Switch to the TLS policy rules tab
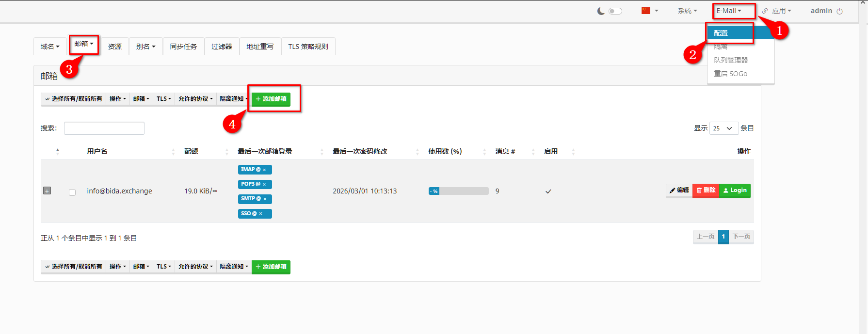 [x=308, y=47]
